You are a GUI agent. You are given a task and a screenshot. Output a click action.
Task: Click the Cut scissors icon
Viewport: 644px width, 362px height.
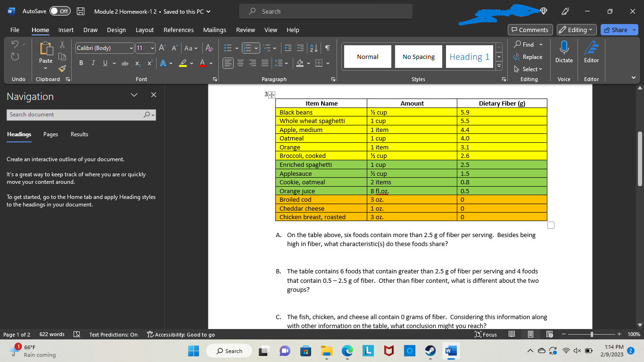(62, 44)
